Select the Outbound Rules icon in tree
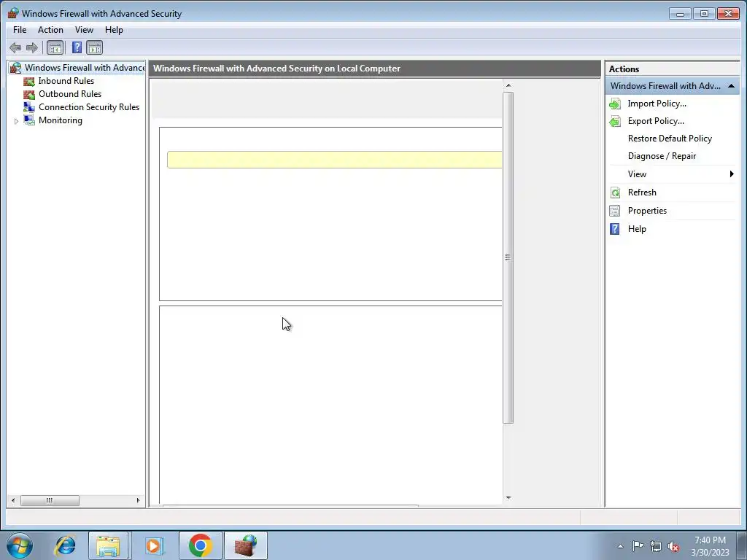 29,94
